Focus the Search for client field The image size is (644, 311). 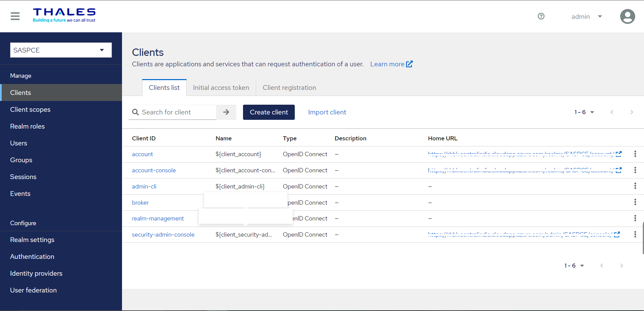[177, 112]
